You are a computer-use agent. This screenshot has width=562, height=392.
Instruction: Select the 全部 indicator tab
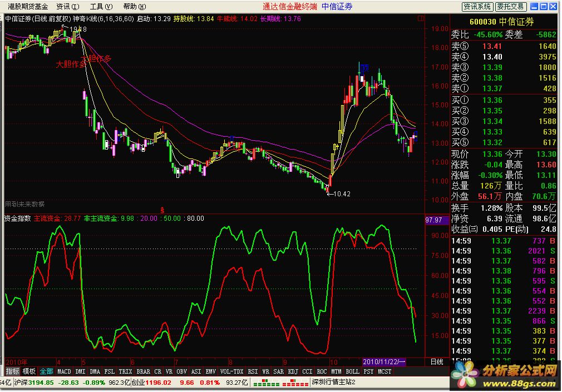pos(46,371)
